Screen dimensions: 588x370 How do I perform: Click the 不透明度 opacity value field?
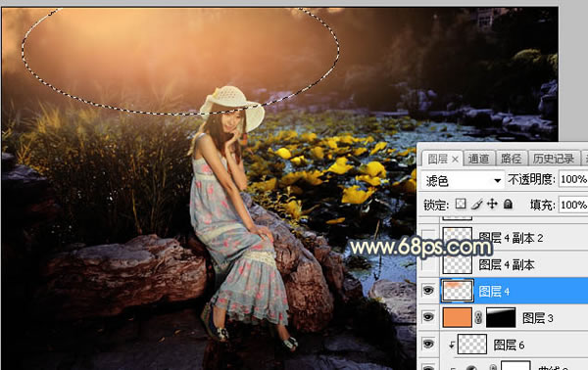click(x=573, y=179)
